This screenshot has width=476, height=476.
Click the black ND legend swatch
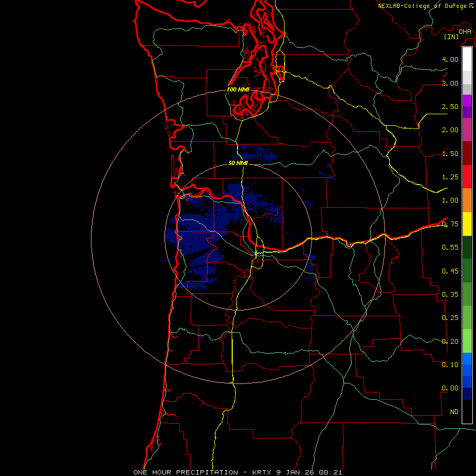tap(467, 411)
